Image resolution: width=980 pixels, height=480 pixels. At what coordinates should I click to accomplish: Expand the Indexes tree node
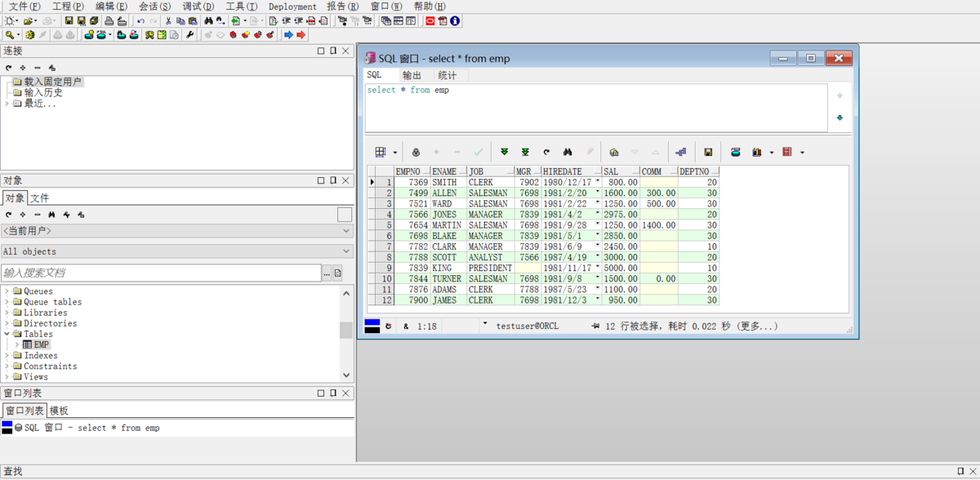point(7,355)
